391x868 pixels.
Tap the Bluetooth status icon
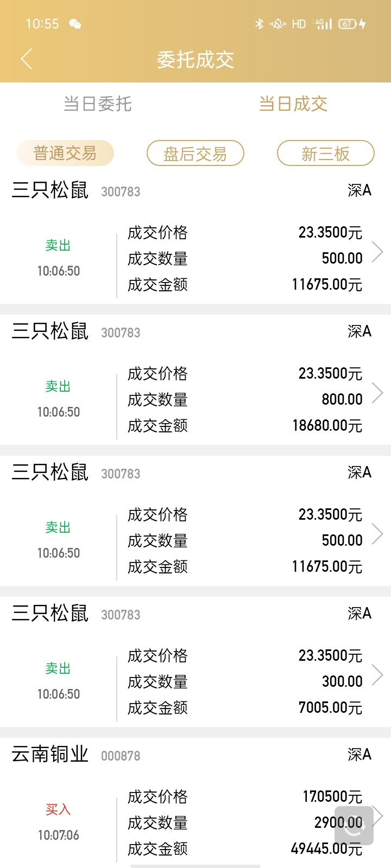coord(259,24)
